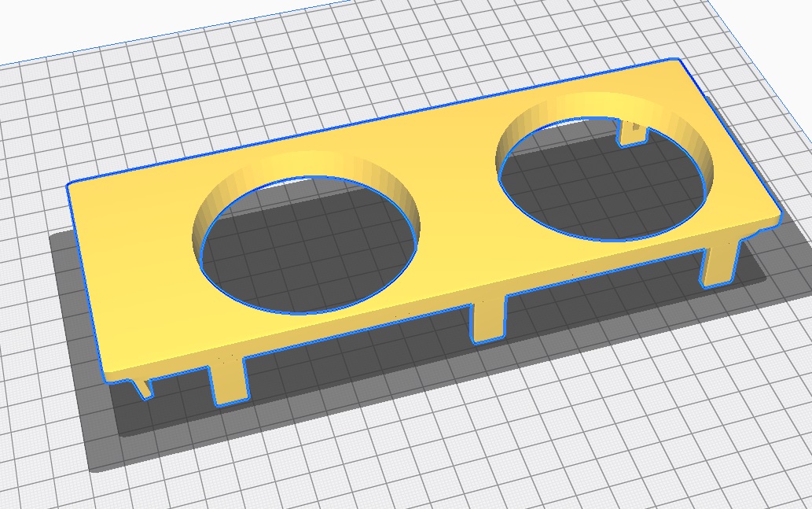
Task: Click the build plate through the left hole
Action: (x=307, y=260)
